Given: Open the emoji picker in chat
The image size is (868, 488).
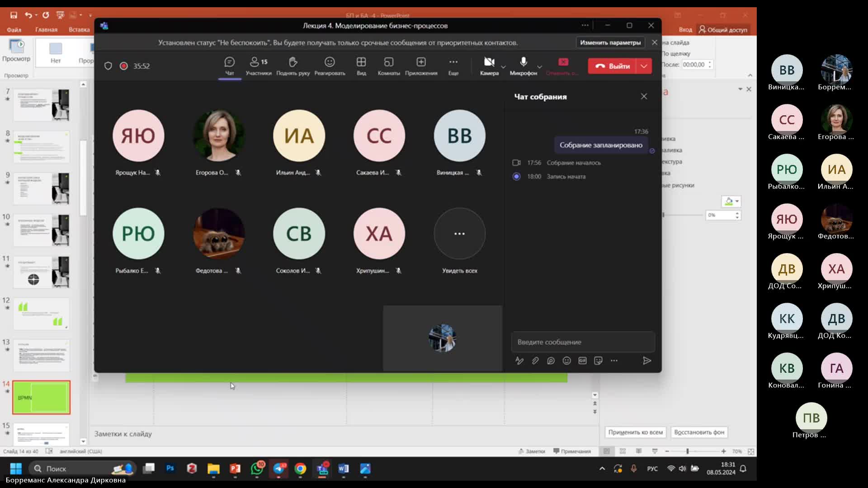Looking at the screenshot, I should (x=566, y=361).
